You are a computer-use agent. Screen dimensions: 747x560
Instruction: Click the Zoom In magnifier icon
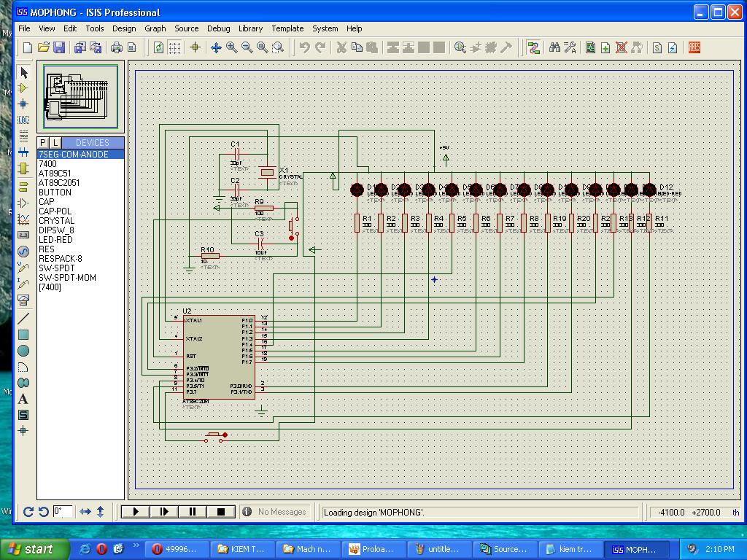[x=232, y=48]
